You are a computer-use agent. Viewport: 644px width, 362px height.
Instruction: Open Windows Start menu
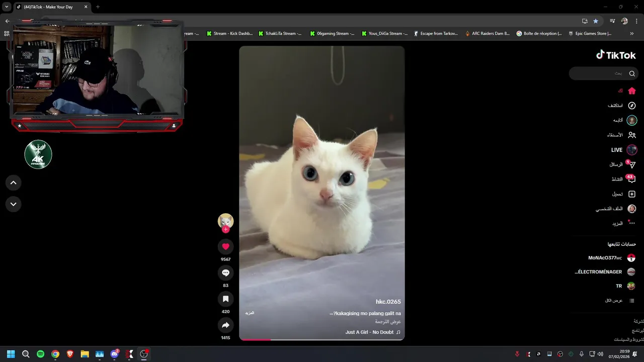coord(11,354)
